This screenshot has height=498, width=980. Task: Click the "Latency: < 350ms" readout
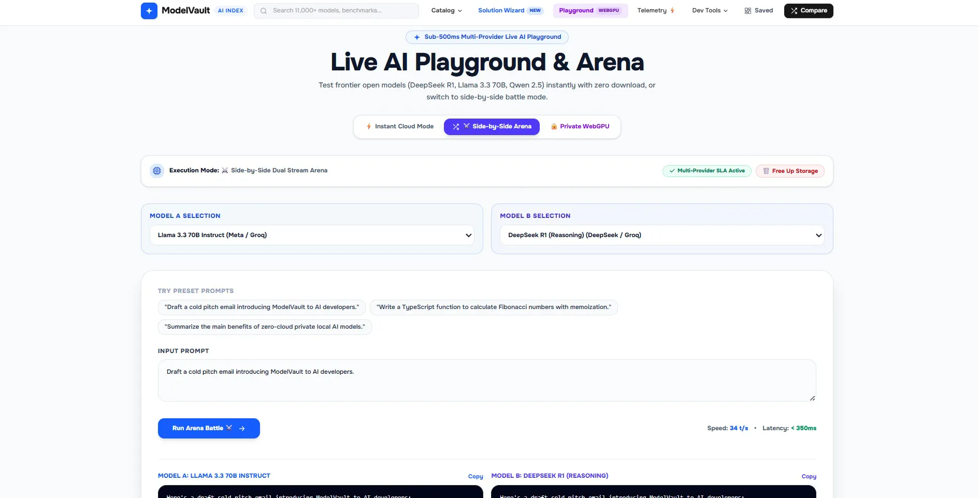789,428
